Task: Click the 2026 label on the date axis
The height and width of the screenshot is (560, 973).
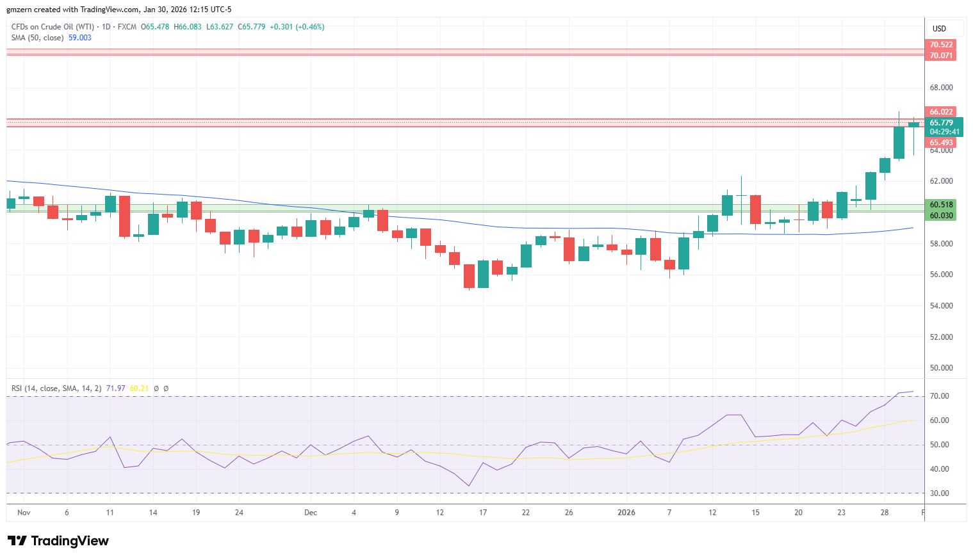Action: (x=626, y=513)
